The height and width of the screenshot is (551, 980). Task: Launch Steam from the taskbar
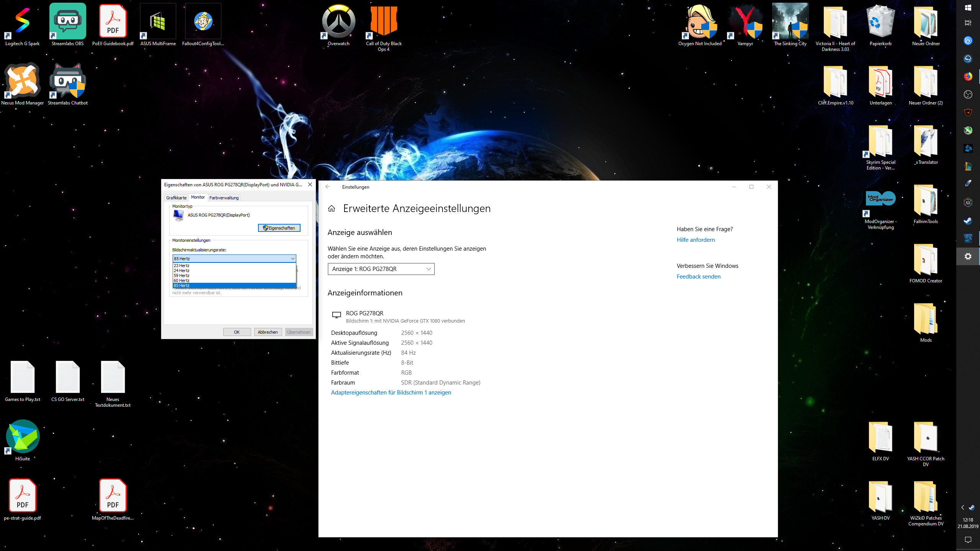pyautogui.click(x=968, y=221)
